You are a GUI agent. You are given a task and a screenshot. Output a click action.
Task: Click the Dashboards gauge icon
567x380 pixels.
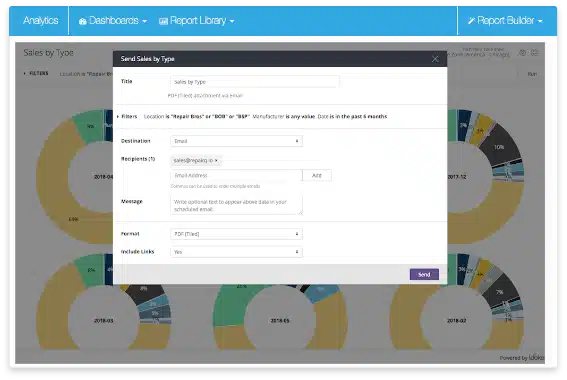click(x=82, y=21)
